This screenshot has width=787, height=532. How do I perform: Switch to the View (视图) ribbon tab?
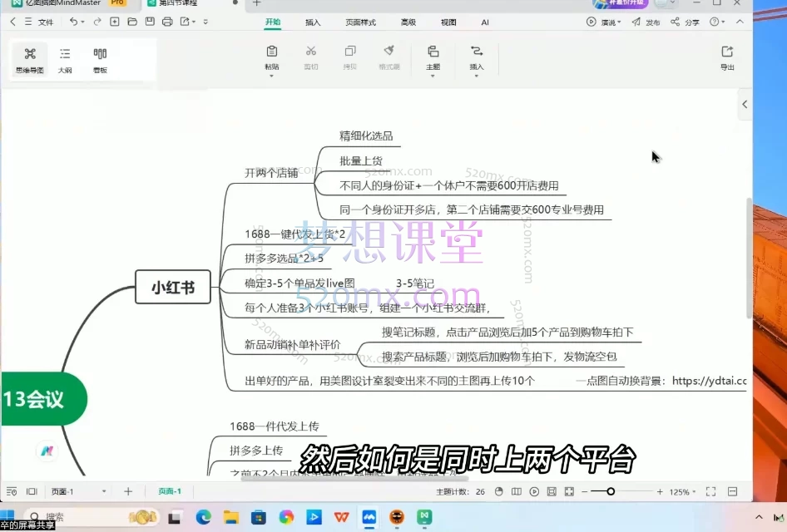448,22
